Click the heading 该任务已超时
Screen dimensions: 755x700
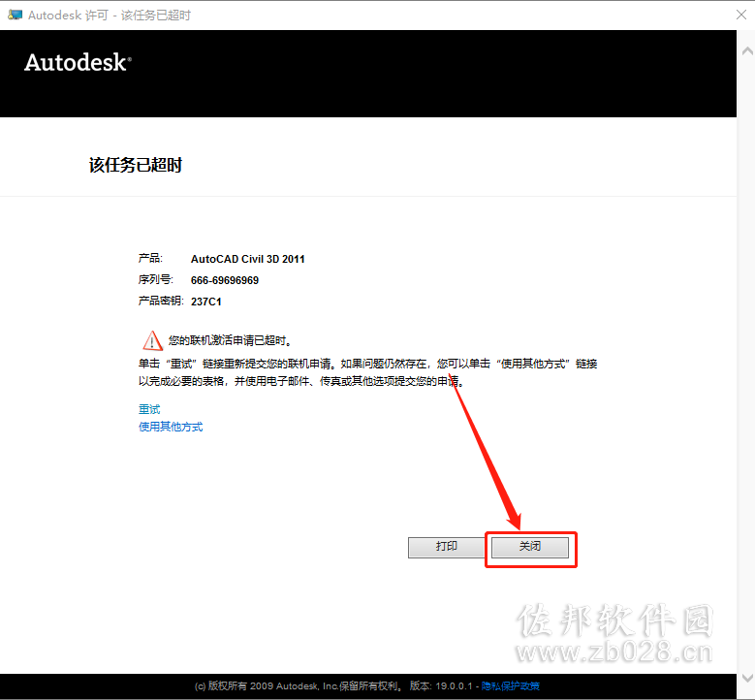tap(136, 165)
